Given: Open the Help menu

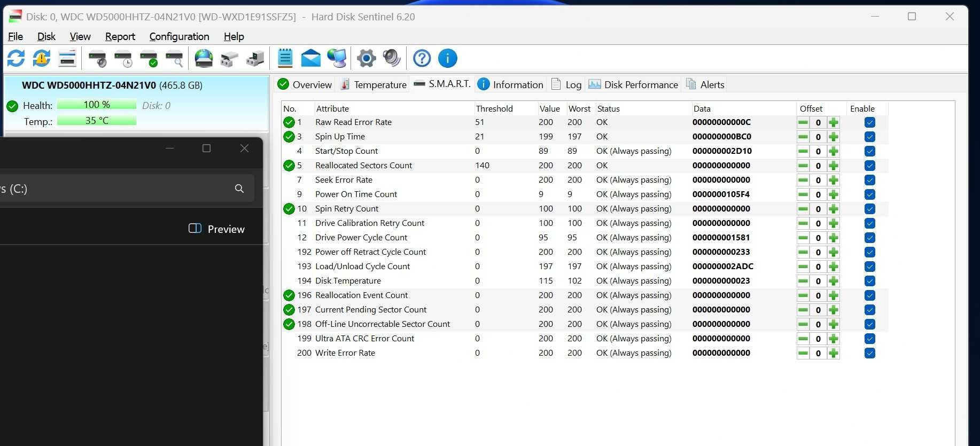Looking at the screenshot, I should click(x=234, y=36).
